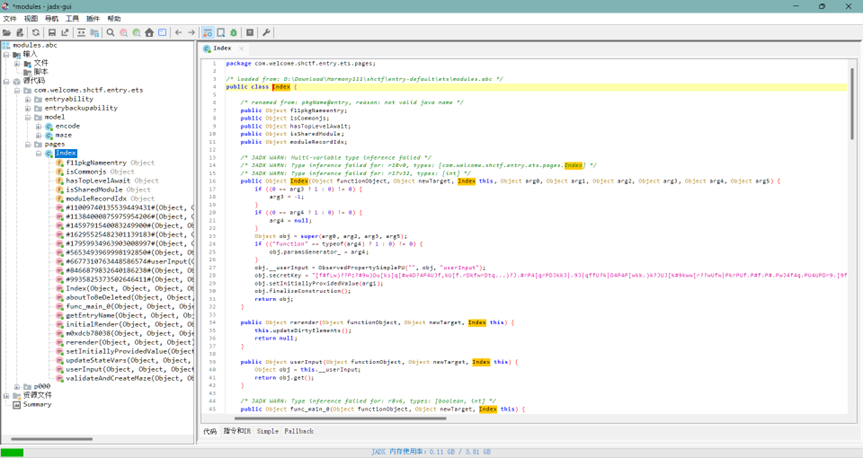
Task: Collapse the 源代码 tree node
Action: tap(6, 81)
